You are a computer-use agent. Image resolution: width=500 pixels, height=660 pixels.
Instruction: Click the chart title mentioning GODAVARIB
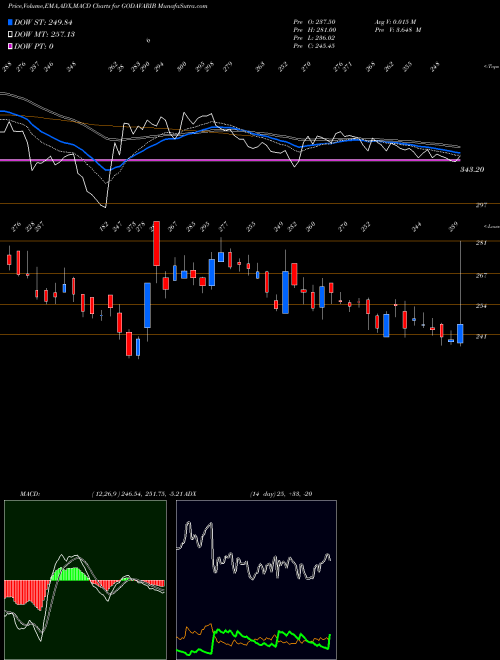(108, 6)
